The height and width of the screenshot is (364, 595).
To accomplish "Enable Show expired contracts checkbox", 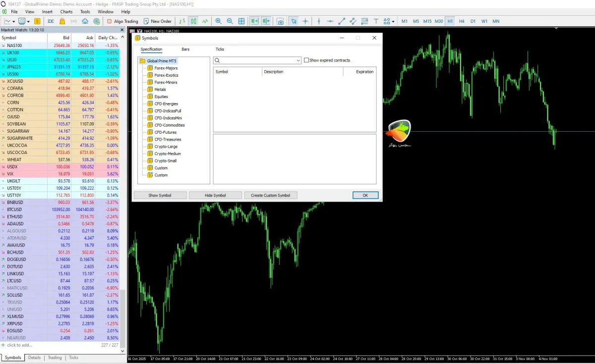I will click(306, 60).
